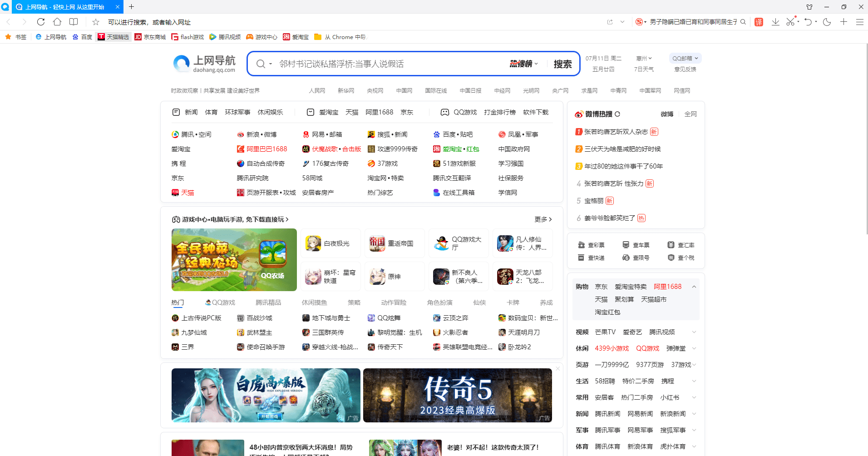Collapse the 购物 category section
Screen dimensions: 868x456
coord(694,287)
